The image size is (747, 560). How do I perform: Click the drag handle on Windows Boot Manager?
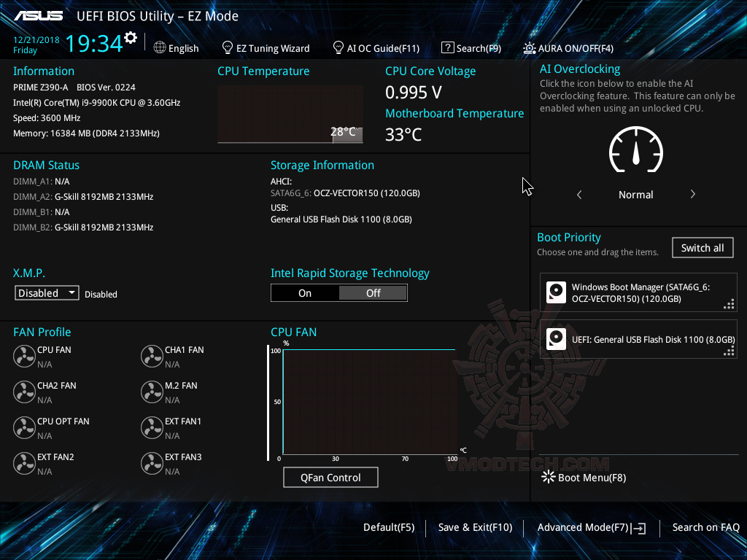click(729, 304)
